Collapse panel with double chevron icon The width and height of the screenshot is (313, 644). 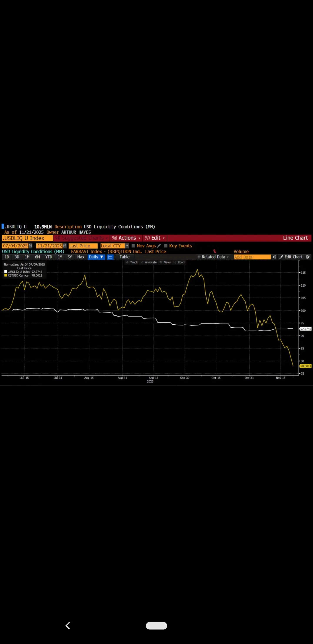(274, 257)
